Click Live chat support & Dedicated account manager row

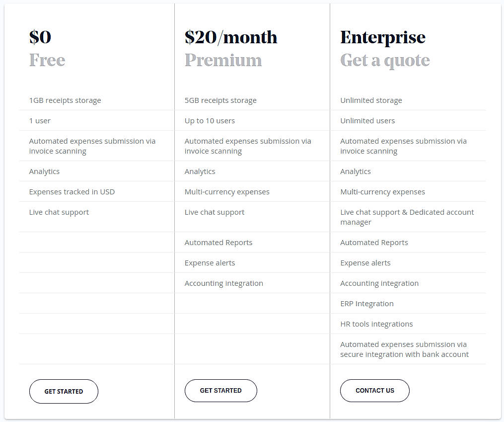(407, 217)
